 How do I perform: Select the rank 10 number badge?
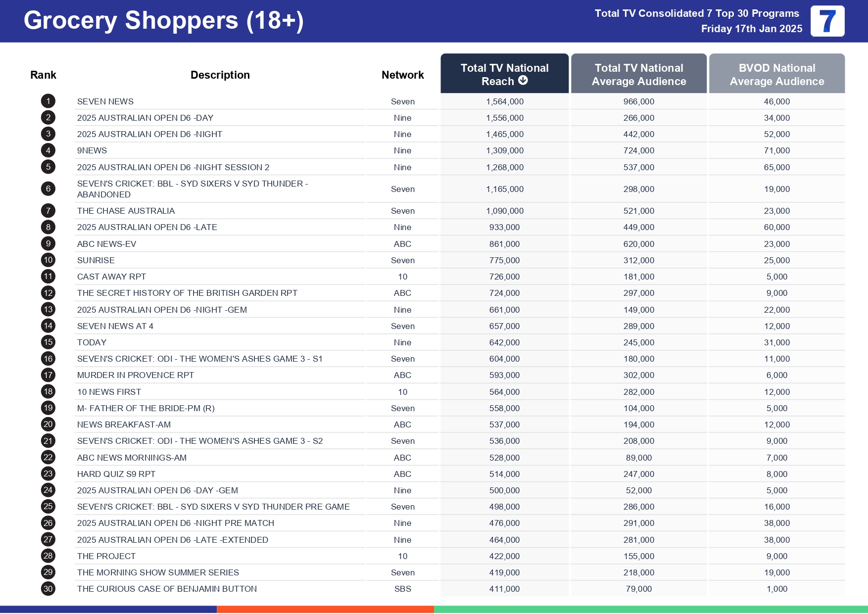48,260
